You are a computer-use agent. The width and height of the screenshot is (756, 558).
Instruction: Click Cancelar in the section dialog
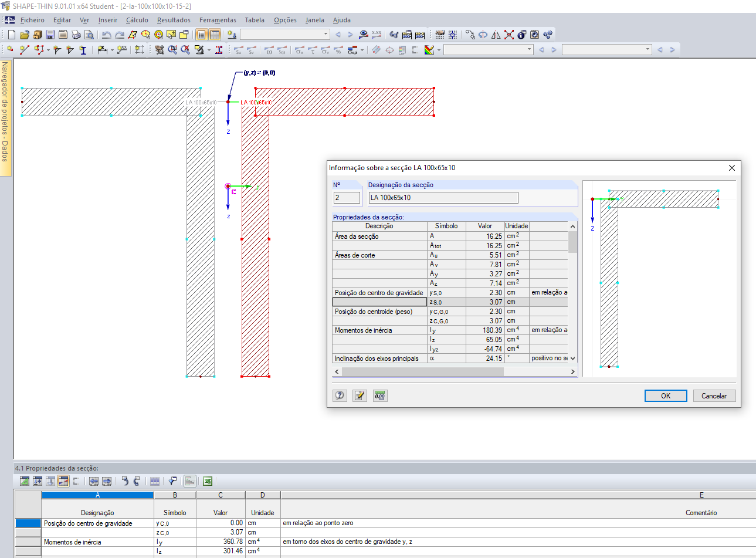click(x=714, y=395)
